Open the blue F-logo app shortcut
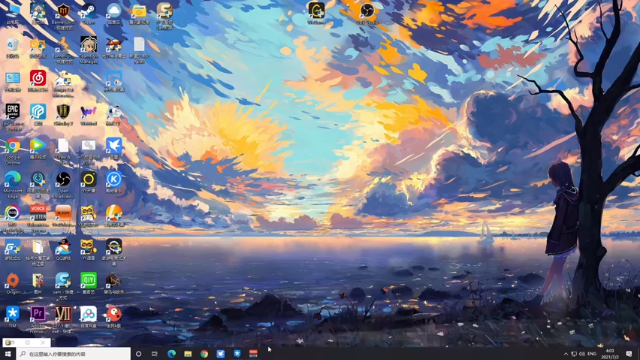The image size is (640, 360). coord(38,114)
